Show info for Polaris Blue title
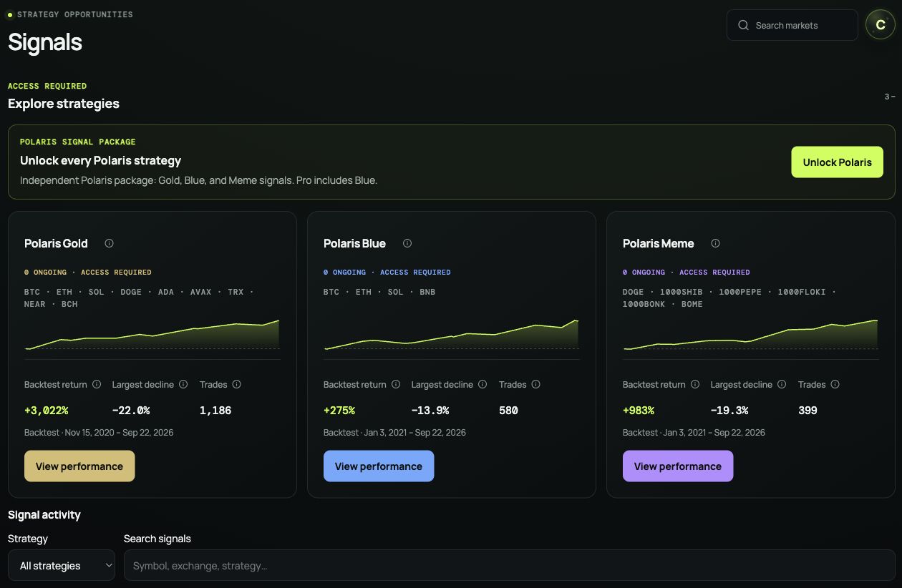Screen dimensions: 902x588 click(407, 243)
